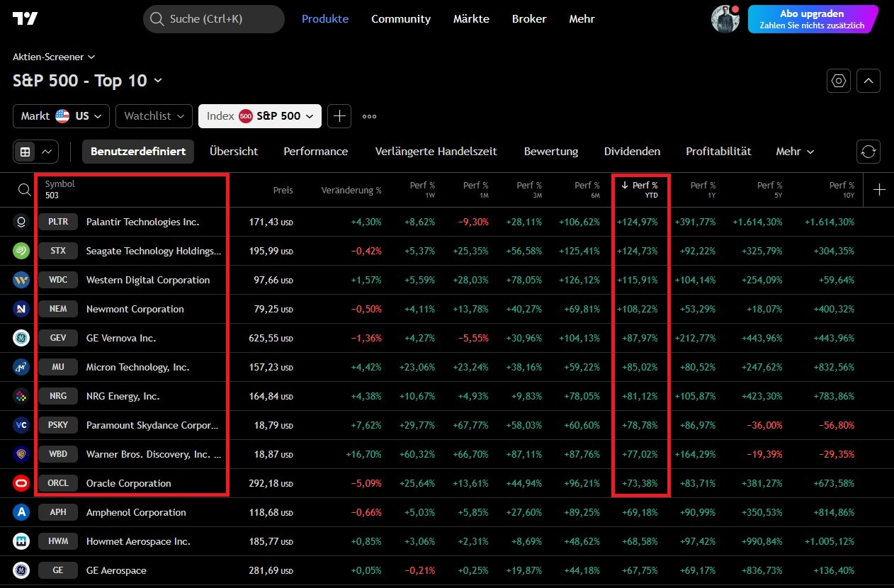Open the MU ticker symbol
This screenshot has height=588, width=894.
click(x=58, y=367)
